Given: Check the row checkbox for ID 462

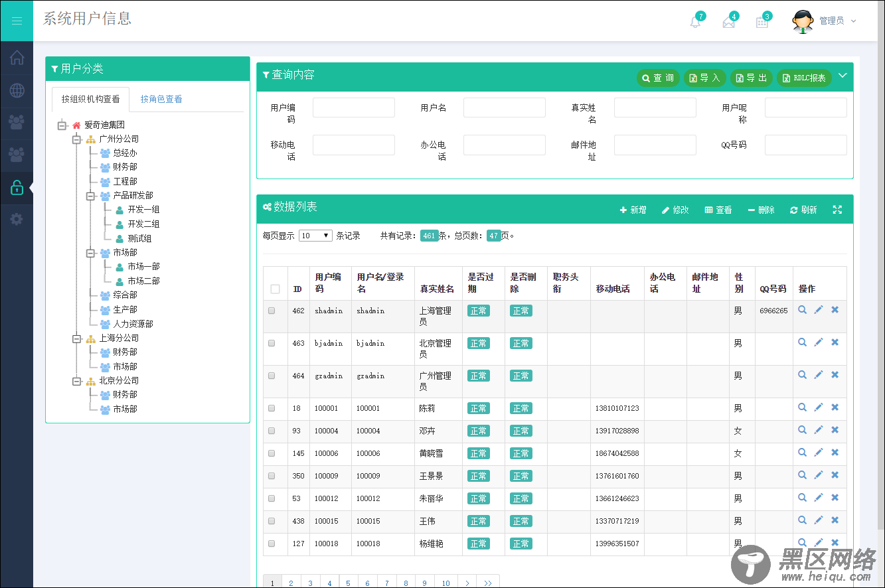Looking at the screenshot, I should point(272,311).
